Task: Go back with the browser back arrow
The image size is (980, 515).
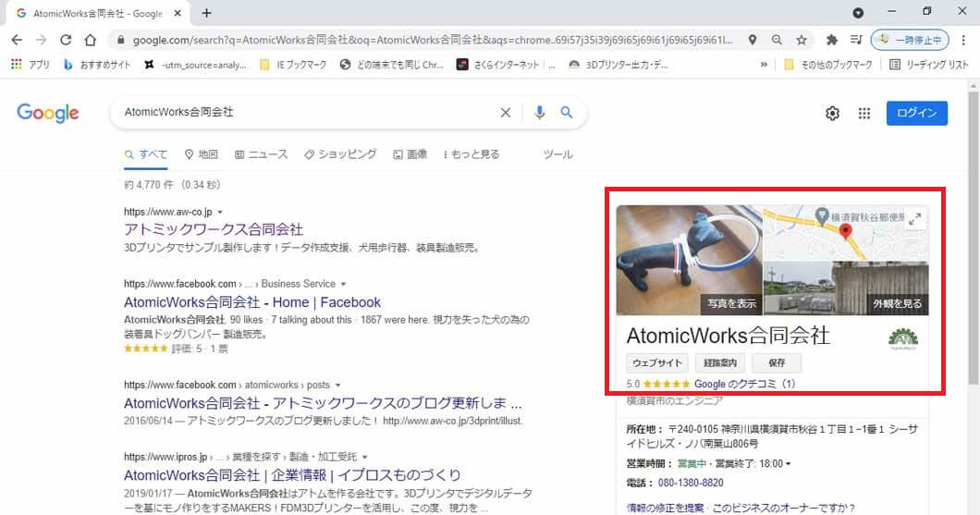Action: click(x=17, y=40)
